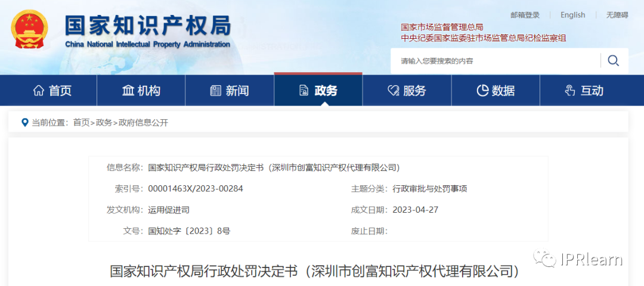Click China National Intellectual Property Administration subtitle

[147, 44]
